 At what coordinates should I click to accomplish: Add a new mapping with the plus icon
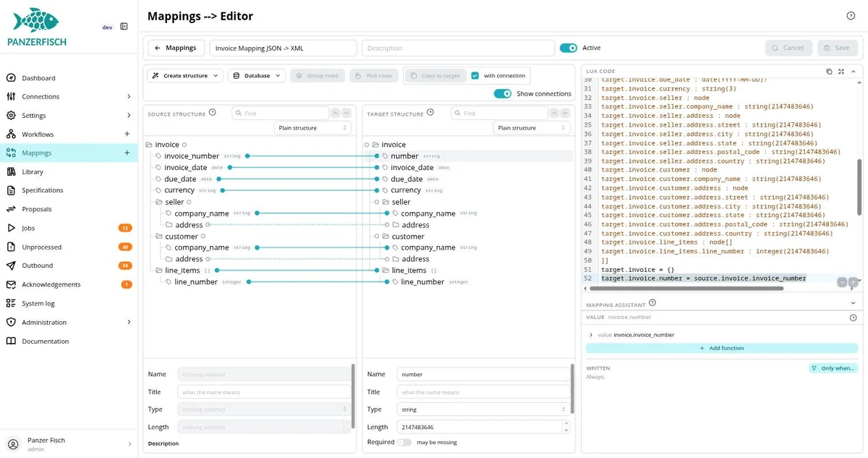[x=127, y=153]
